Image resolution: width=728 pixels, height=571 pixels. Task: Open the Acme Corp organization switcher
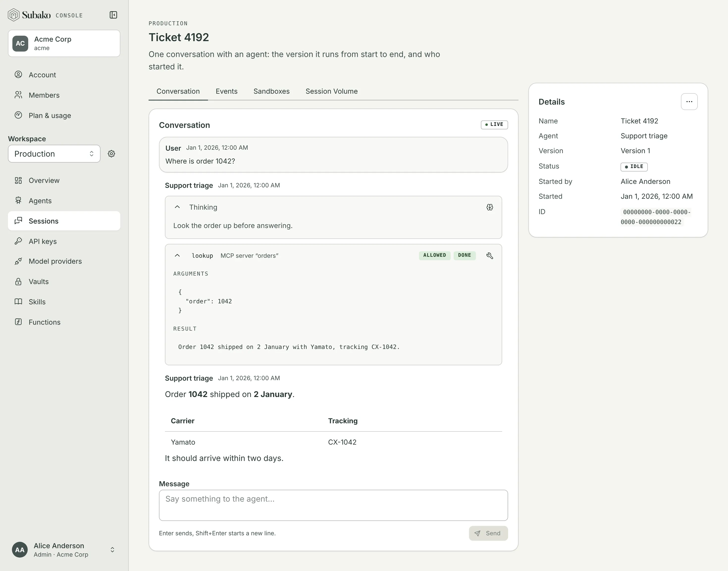click(x=64, y=43)
